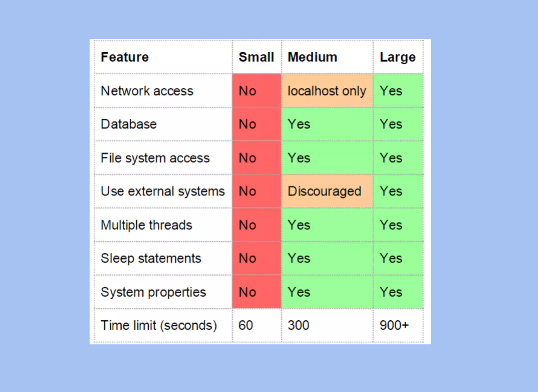Select the Multiple threads row label

[x=147, y=225]
